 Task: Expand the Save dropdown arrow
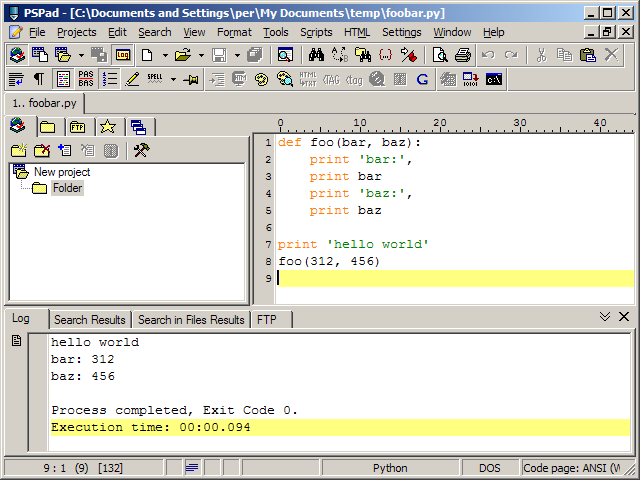pyautogui.click(x=237, y=55)
